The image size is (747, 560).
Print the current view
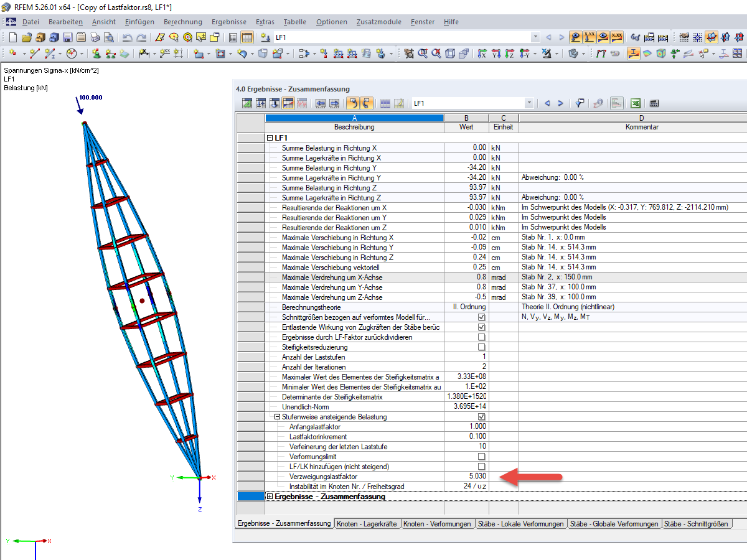coord(96,37)
